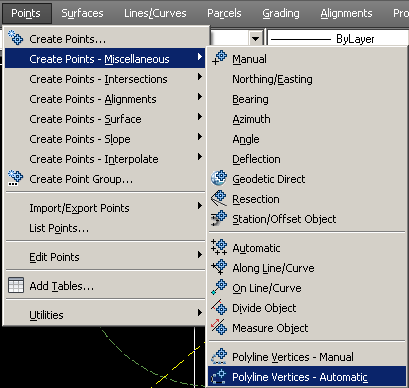This screenshot has width=409, height=388.
Task: Click the Create Point Group icon
Action: pos(16,178)
